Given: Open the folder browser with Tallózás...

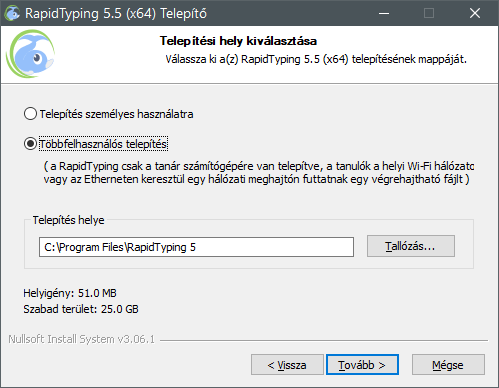Looking at the screenshot, I should [x=411, y=246].
